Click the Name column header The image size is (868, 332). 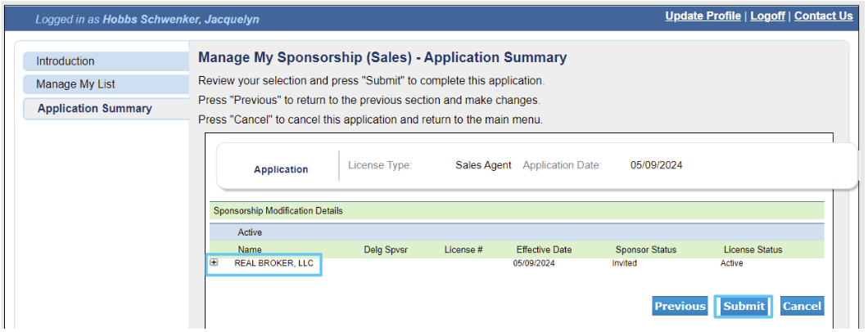[250, 249]
